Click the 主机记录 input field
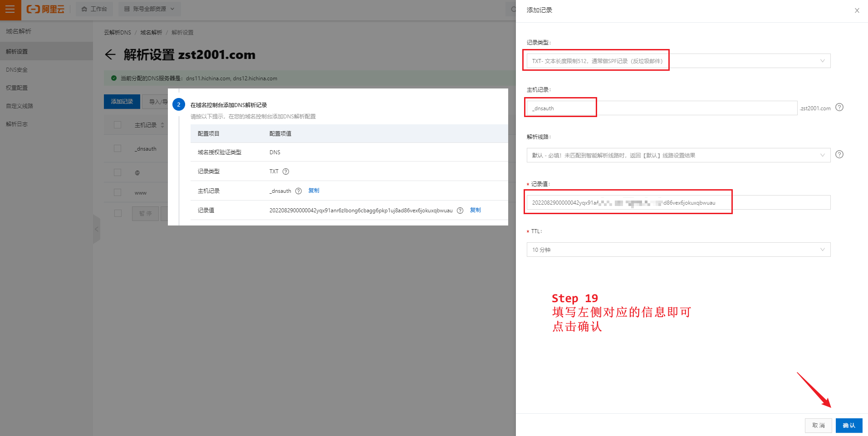868x436 pixels. [662, 108]
